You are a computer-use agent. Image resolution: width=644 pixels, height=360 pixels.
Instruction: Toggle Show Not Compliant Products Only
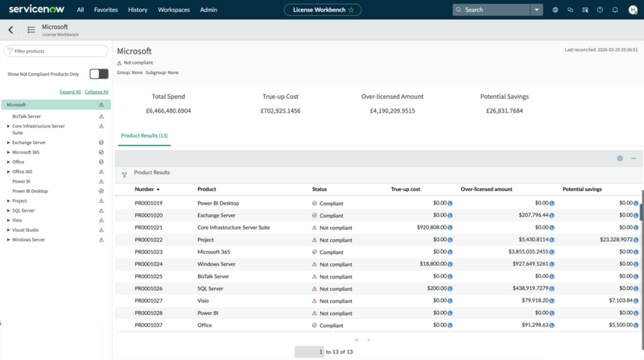point(99,74)
